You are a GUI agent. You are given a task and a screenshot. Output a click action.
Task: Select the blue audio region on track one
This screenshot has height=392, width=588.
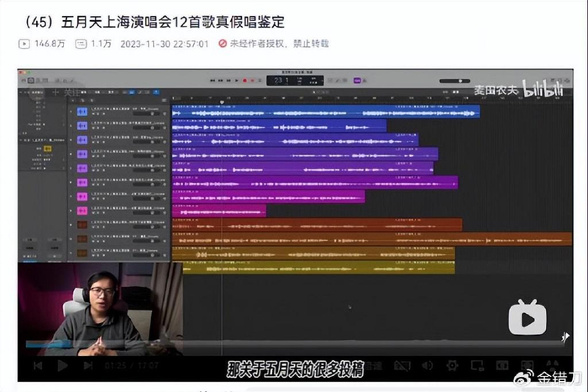coord(326,112)
